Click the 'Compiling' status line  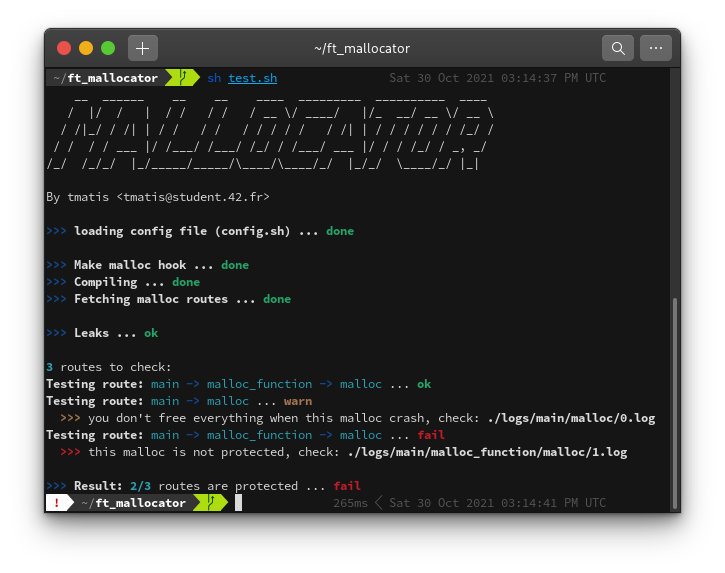click(123, 282)
